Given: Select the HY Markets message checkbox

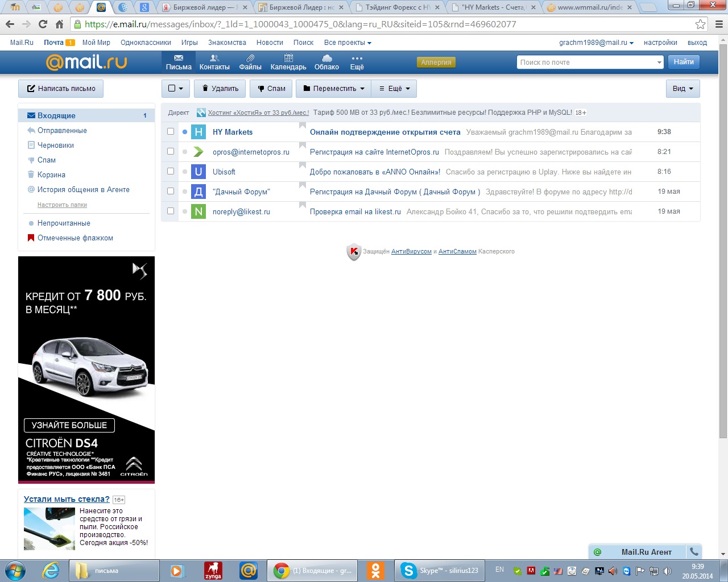Looking at the screenshot, I should pos(171,132).
